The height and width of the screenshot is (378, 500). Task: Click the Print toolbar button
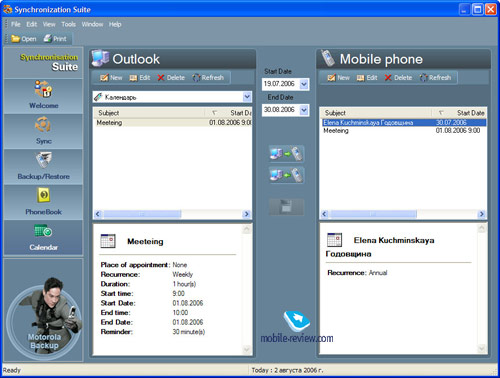55,39
